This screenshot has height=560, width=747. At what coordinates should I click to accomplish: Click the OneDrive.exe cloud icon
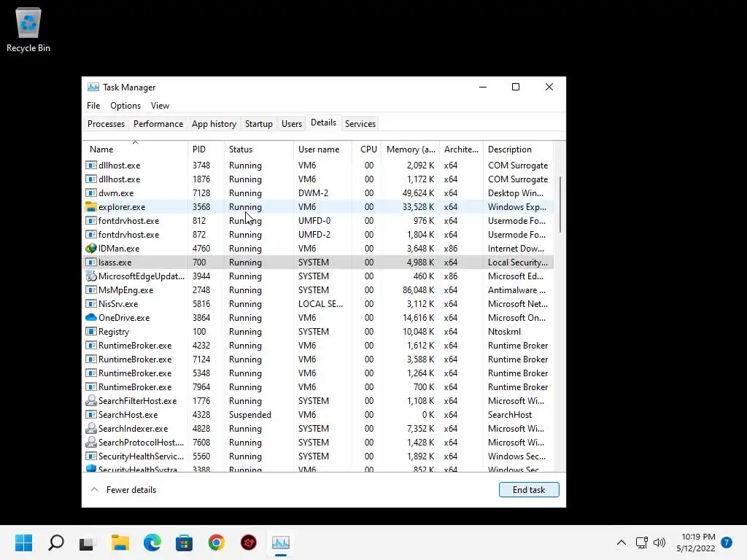(x=91, y=317)
